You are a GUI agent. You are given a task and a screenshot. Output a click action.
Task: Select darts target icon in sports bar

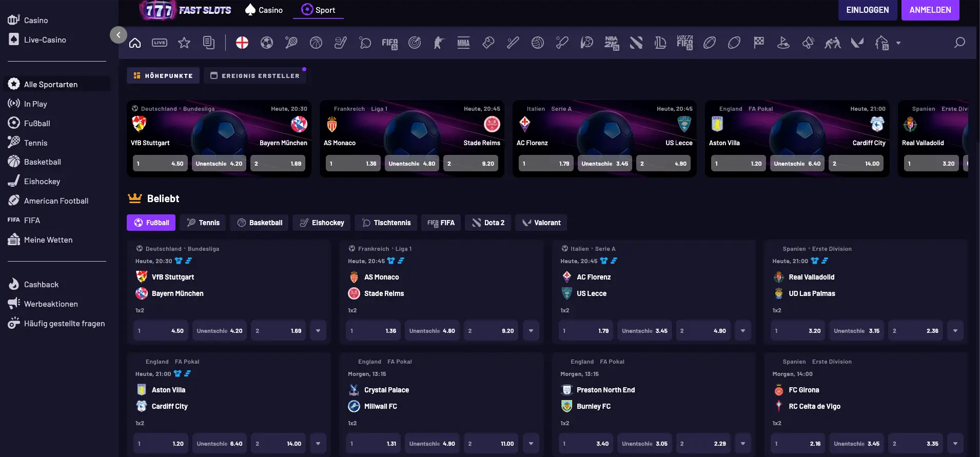click(x=415, y=43)
